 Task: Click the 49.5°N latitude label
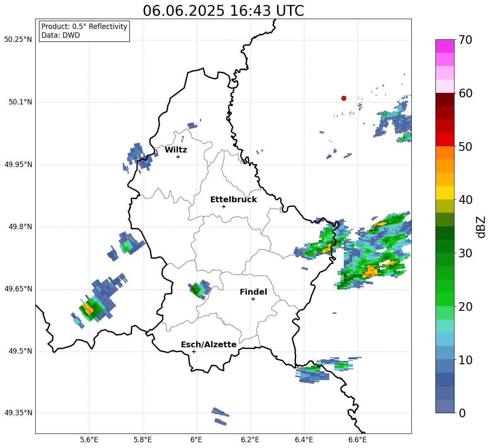tap(20, 351)
